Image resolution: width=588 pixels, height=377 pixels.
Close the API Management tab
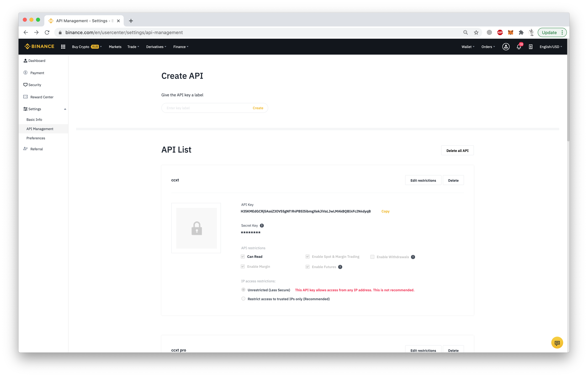click(x=118, y=21)
